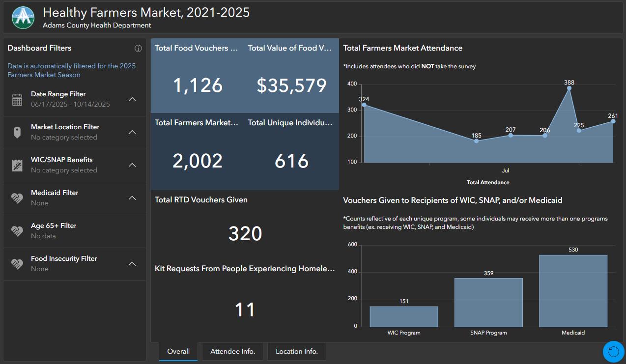Click the Adams County logo icon
Image resolution: width=626 pixels, height=364 pixels.
[23, 18]
